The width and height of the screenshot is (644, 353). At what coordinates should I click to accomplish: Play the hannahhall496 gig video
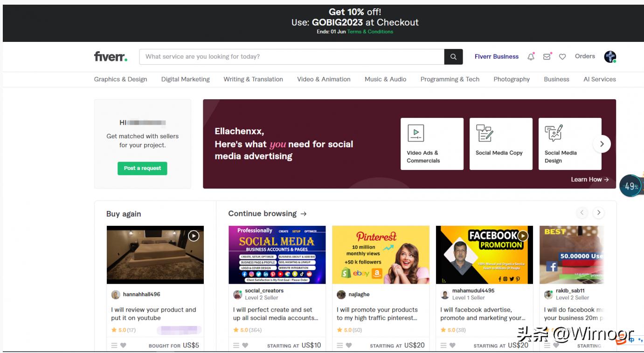click(194, 236)
